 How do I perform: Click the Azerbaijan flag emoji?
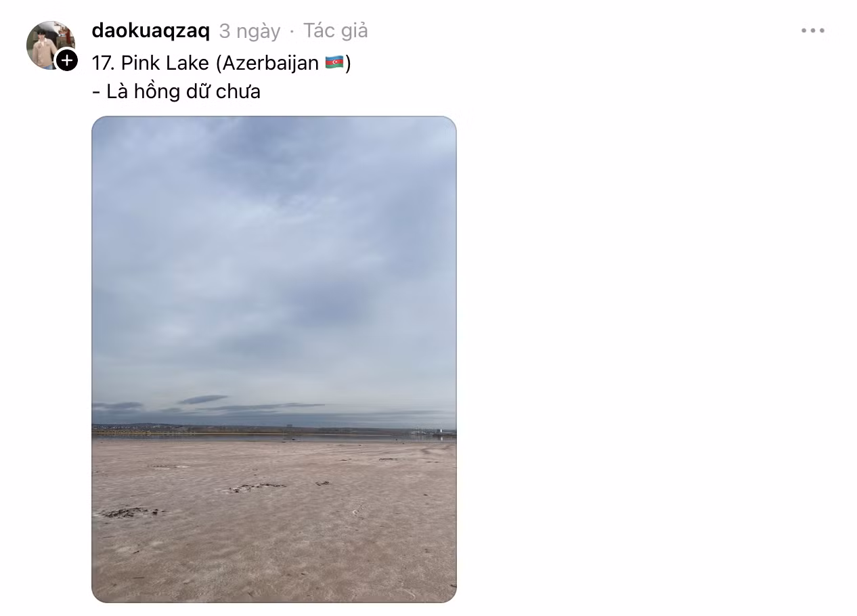(x=334, y=63)
